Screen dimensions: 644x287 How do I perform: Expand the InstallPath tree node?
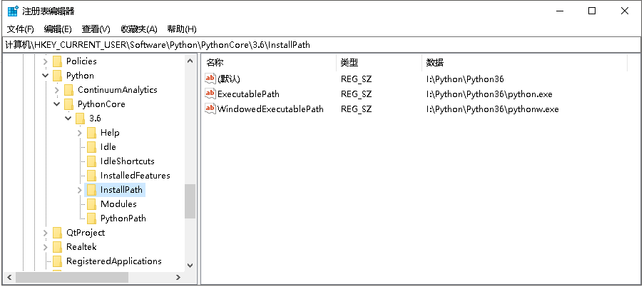point(80,190)
